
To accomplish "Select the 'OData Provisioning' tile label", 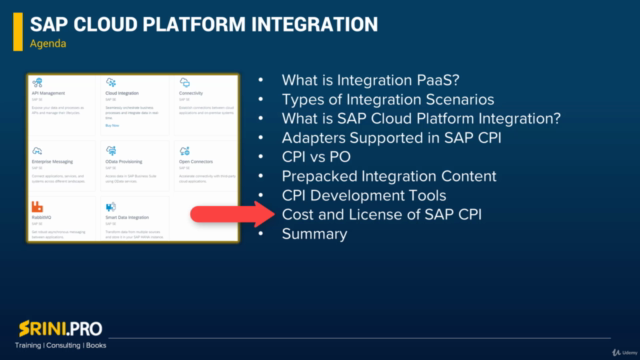I will pyautogui.click(x=124, y=162).
